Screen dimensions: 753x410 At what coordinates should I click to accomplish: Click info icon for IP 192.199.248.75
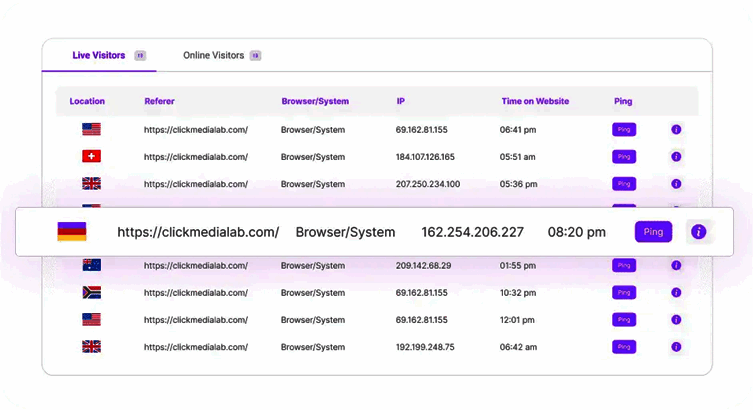(x=676, y=347)
